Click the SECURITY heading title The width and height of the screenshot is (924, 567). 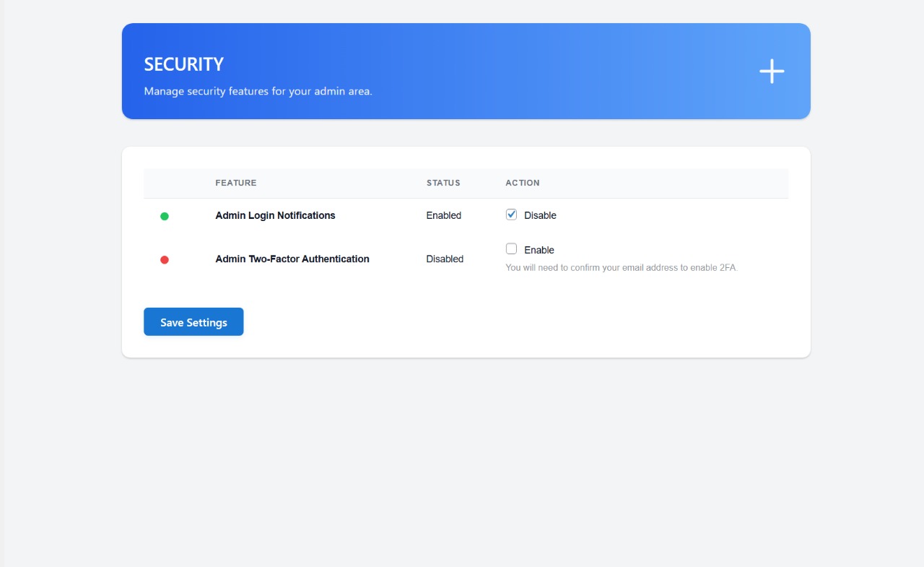(184, 64)
